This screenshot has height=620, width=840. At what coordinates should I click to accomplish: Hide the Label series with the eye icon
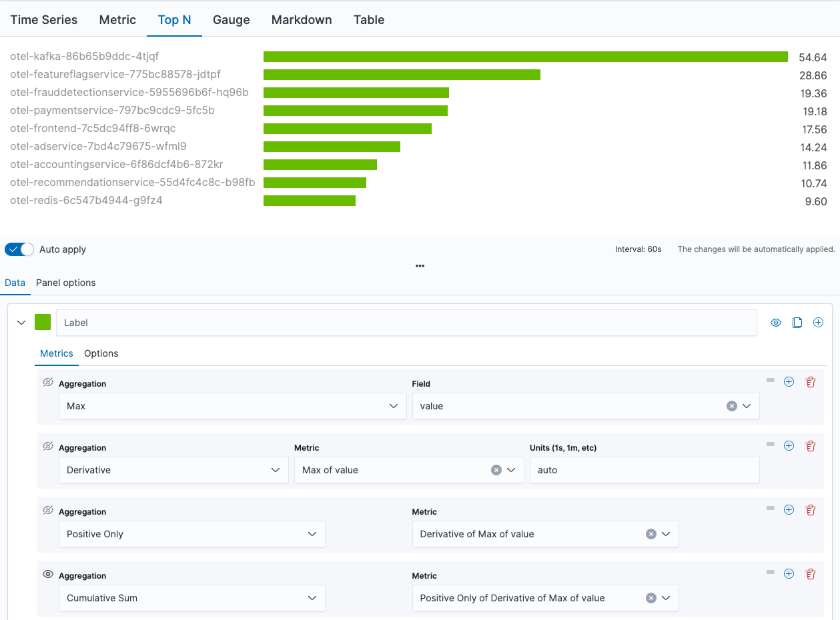(775, 322)
